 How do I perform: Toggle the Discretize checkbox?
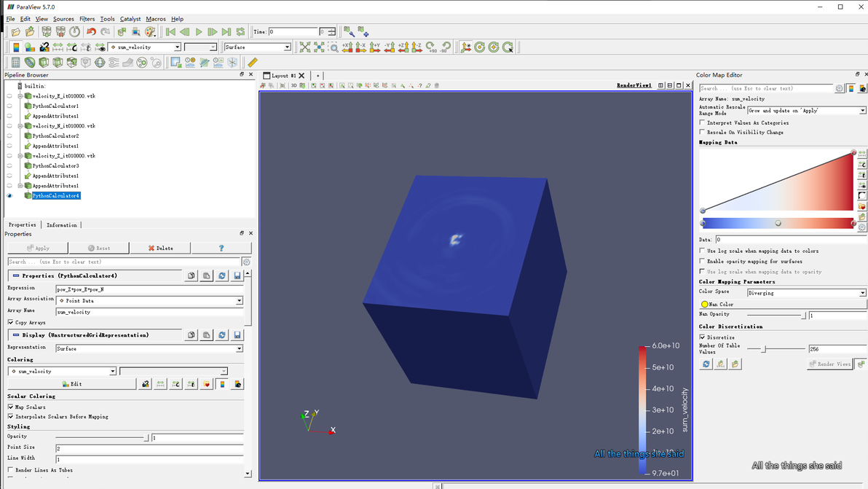coord(703,337)
